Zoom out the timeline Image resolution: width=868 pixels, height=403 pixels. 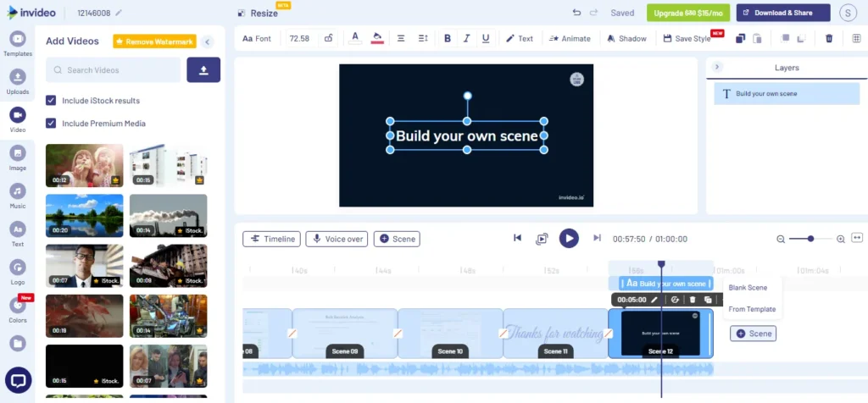(x=781, y=239)
